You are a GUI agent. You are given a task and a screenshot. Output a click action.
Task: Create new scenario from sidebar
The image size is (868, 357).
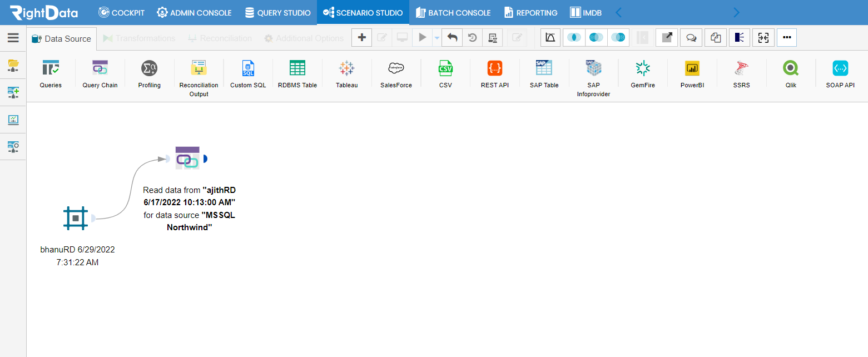click(x=13, y=92)
